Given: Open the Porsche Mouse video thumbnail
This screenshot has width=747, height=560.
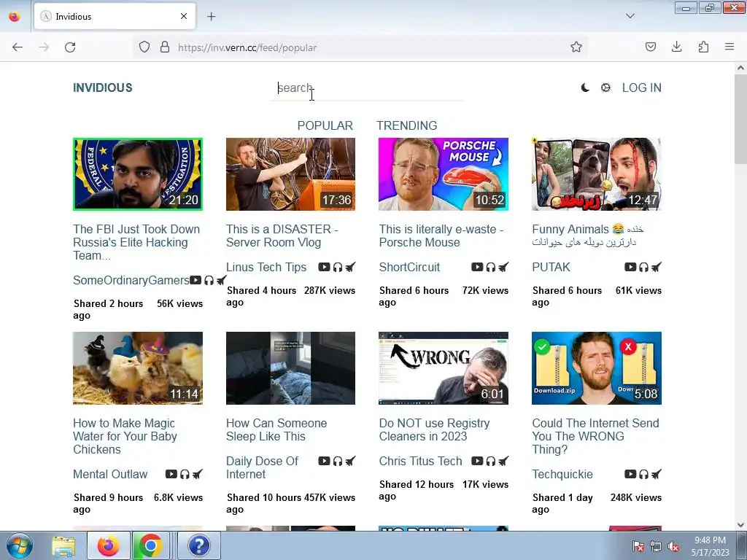Looking at the screenshot, I should [444, 174].
